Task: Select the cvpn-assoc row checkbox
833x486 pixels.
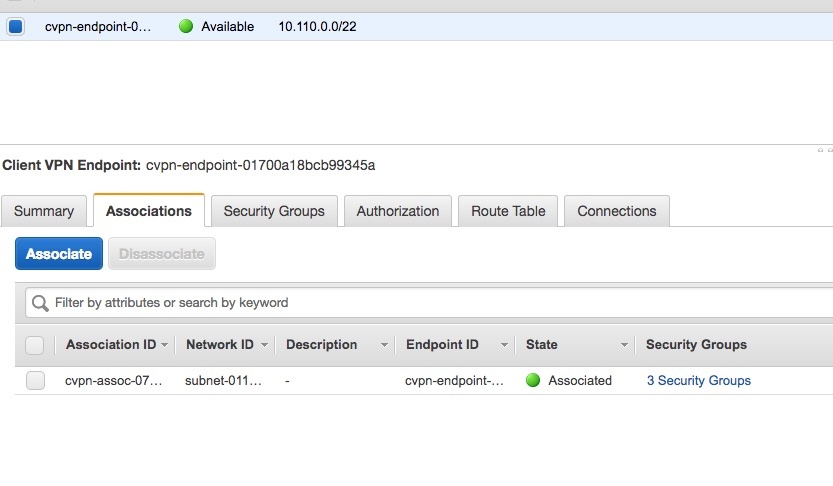Action: tap(35, 380)
